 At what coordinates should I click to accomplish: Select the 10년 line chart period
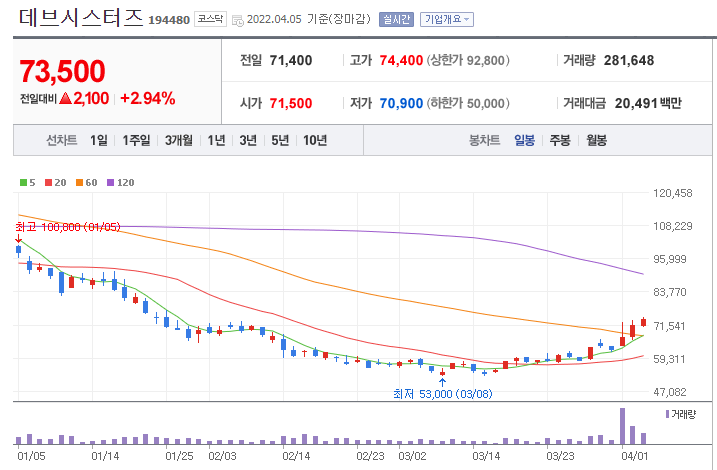(315, 140)
